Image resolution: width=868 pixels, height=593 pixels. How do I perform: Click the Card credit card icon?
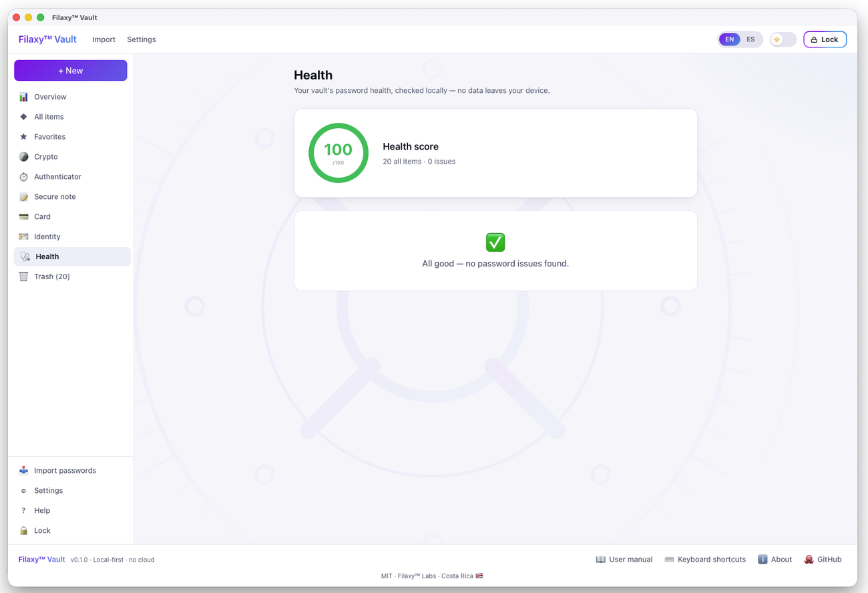(23, 217)
